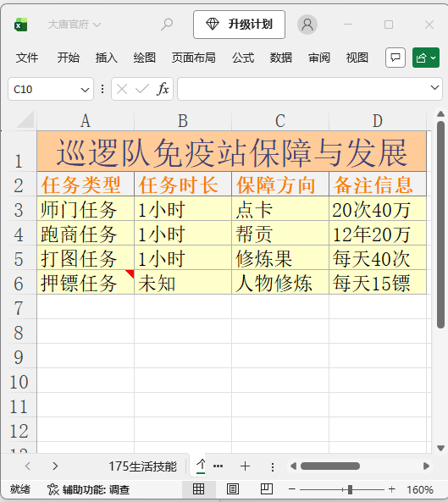Viewport: 448px width, 502px height.
Task: Expand the formula bar chevron
Action: [434, 87]
